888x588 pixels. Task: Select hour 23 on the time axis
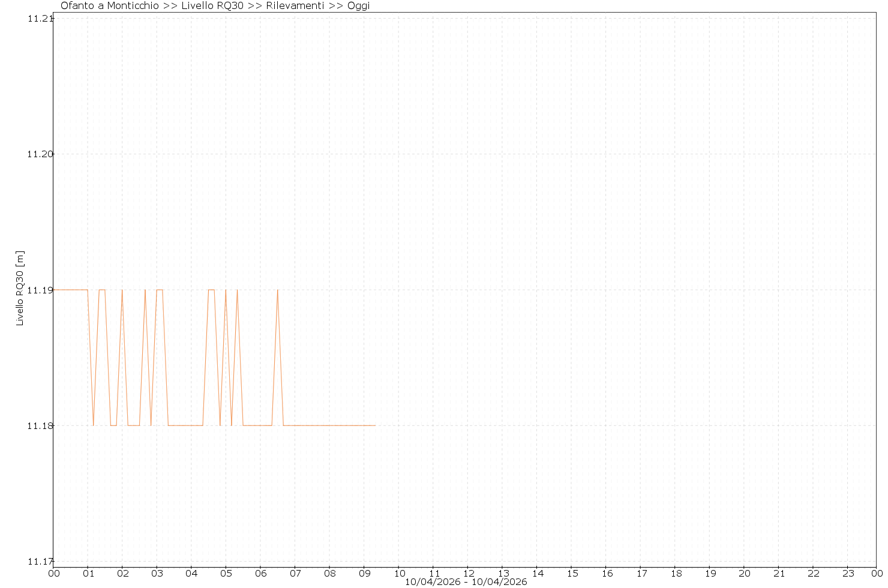(848, 574)
